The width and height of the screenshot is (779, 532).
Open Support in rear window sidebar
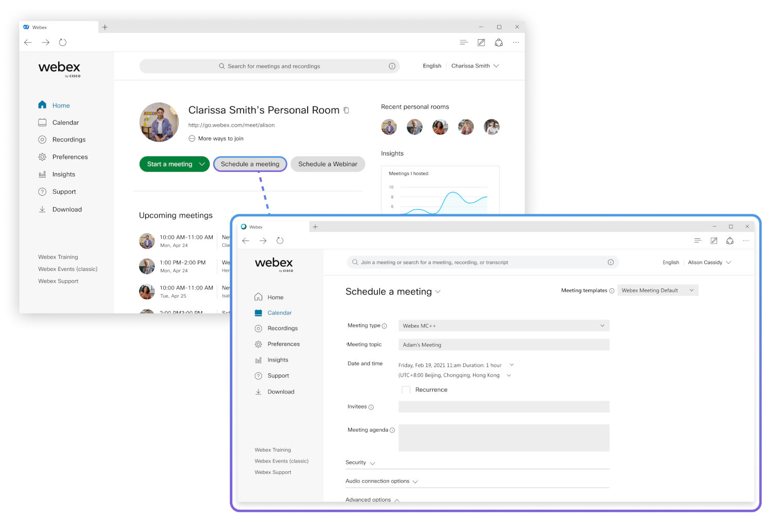[57, 192]
